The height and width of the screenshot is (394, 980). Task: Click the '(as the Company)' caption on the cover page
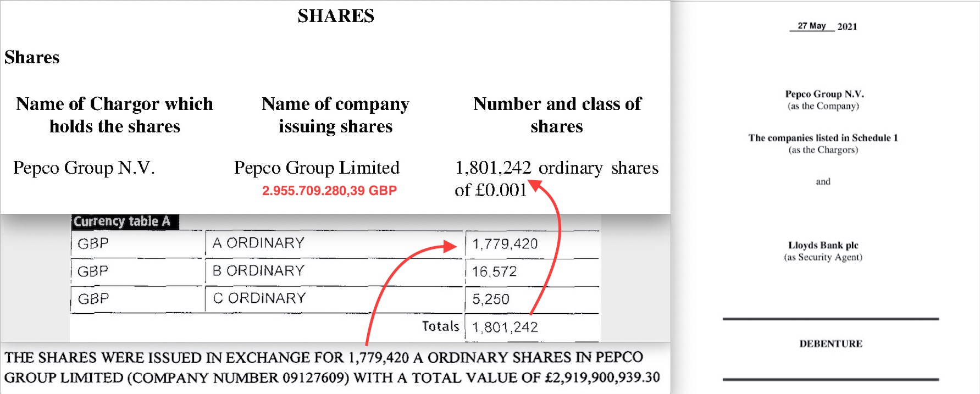pos(823,106)
